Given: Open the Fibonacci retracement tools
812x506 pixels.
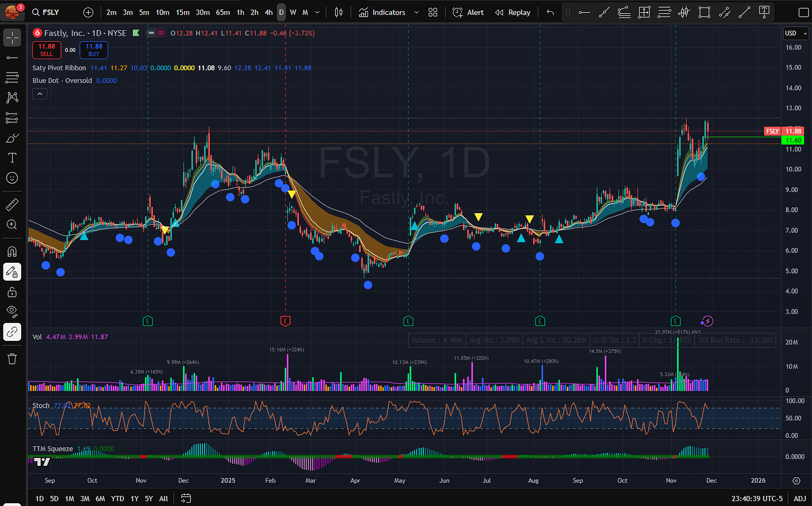Looking at the screenshot, I should [12, 78].
